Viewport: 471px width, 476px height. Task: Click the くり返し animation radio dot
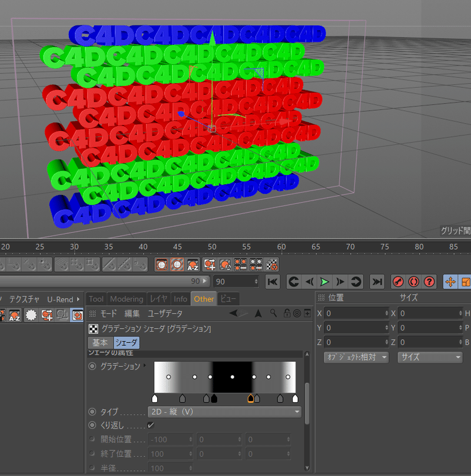(x=92, y=425)
